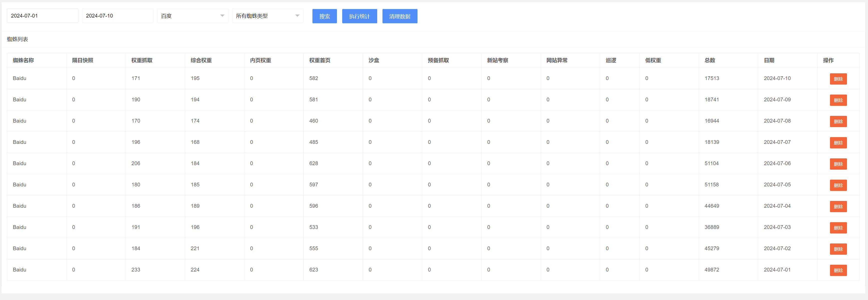Image resolution: width=868 pixels, height=300 pixels.
Task: Open the 百度 search engine dropdown
Action: pyautogui.click(x=193, y=16)
